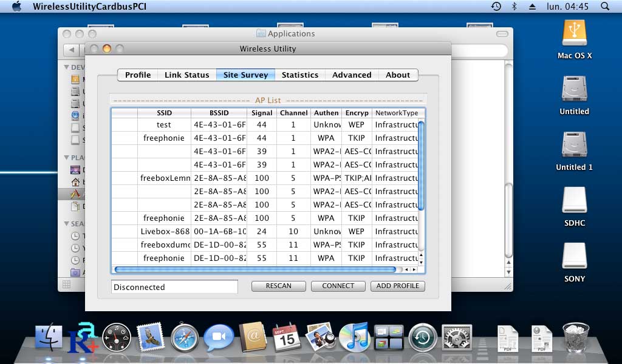This screenshot has height=364, width=622.
Task: Click the ADD PROFILE button
Action: pos(397,286)
